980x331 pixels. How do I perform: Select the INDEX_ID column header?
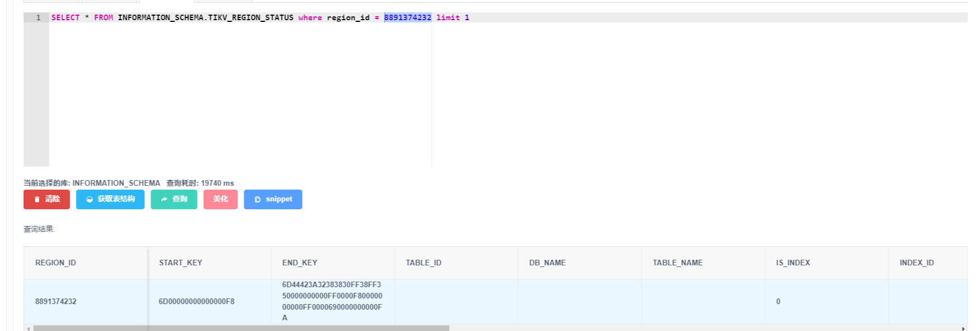coord(917,263)
